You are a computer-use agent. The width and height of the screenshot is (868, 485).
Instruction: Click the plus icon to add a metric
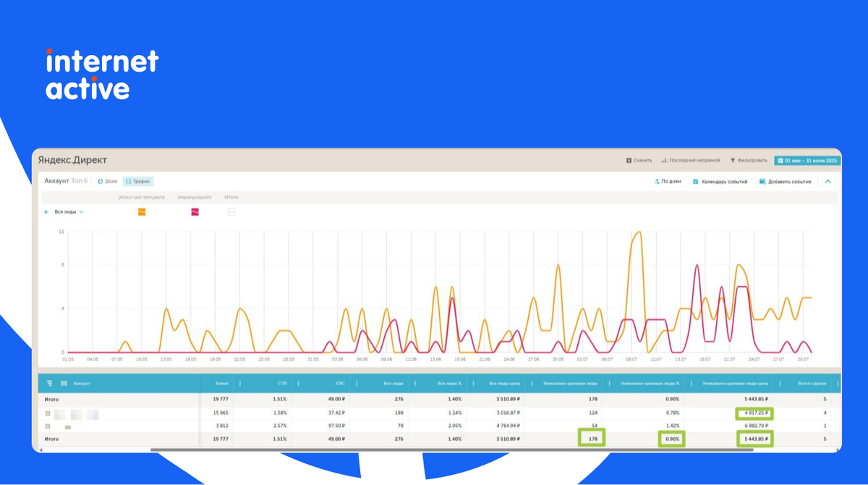(46, 212)
